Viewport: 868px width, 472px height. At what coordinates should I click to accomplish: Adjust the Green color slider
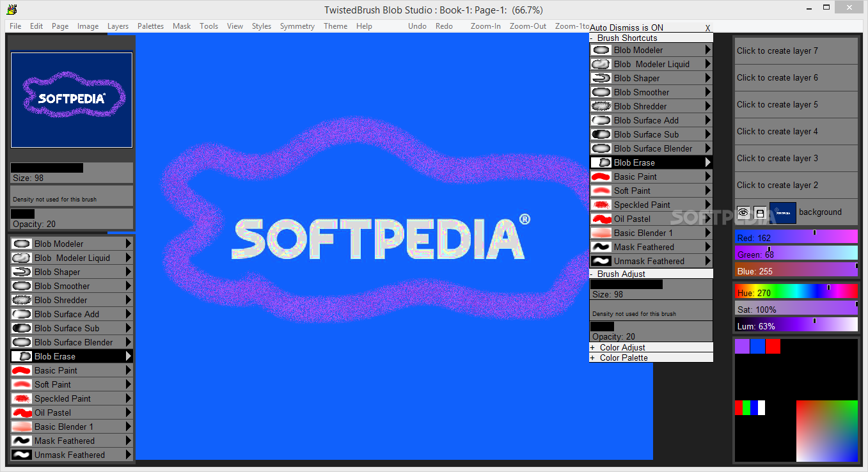(x=796, y=254)
